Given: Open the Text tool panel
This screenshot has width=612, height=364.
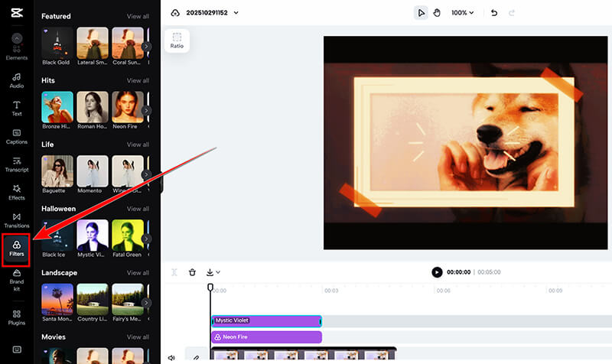Looking at the screenshot, I should (x=16, y=108).
